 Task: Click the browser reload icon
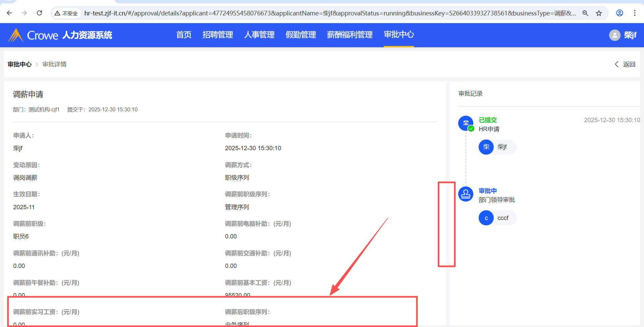coord(39,13)
